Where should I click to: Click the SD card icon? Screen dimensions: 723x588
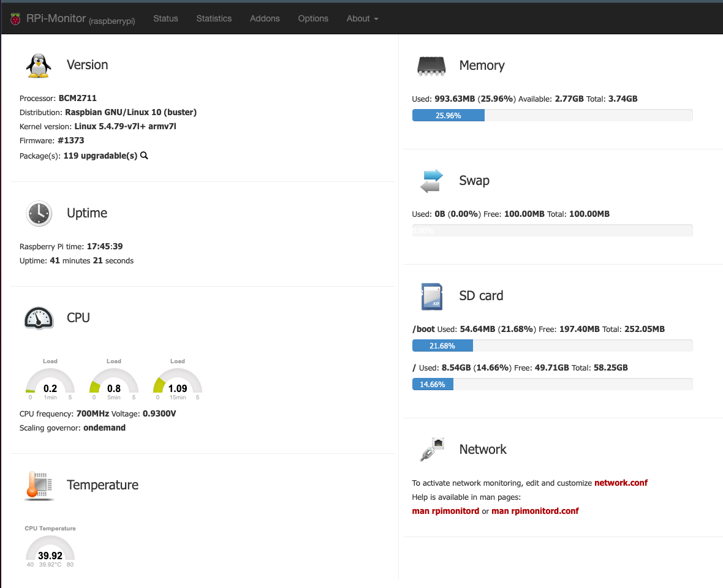coord(431,296)
